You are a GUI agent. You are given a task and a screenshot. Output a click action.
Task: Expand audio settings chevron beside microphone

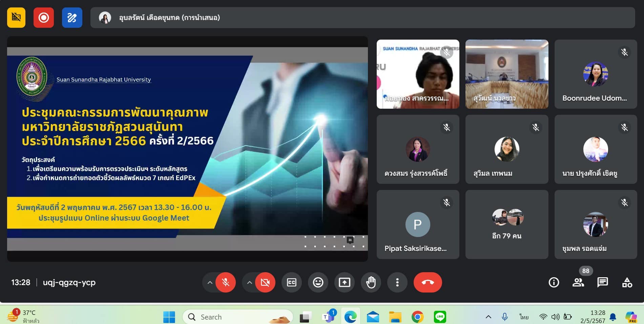point(210,282)
